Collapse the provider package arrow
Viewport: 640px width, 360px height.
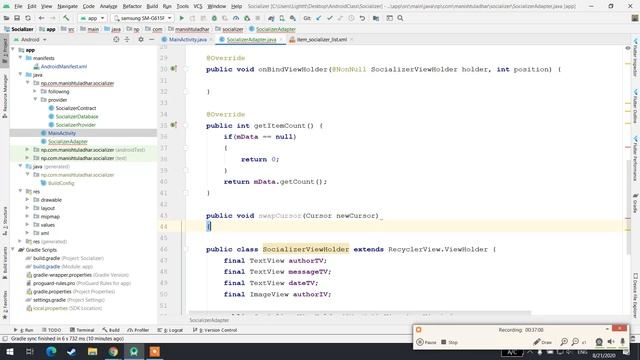point(35,100)
